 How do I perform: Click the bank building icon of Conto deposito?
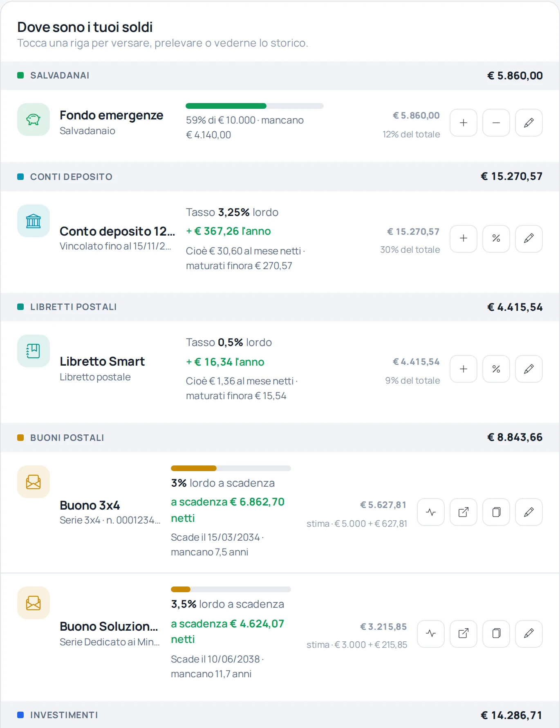(34, 221)
